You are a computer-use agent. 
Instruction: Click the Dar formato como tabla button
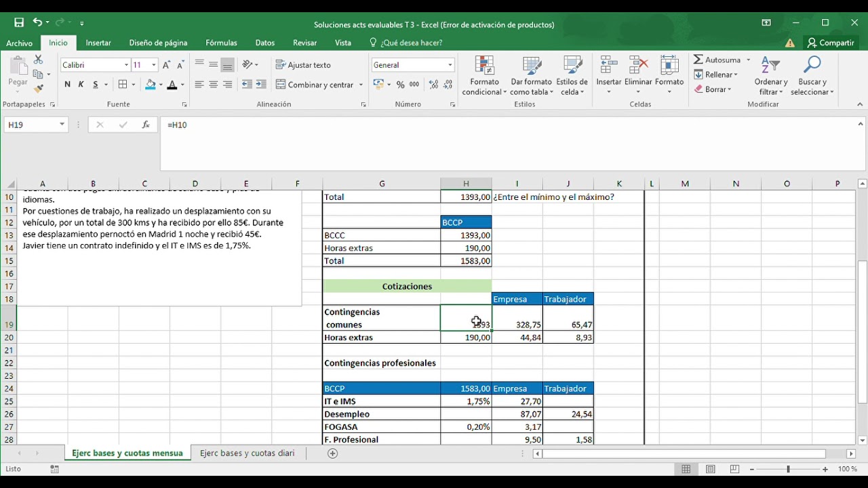point(531,75)
